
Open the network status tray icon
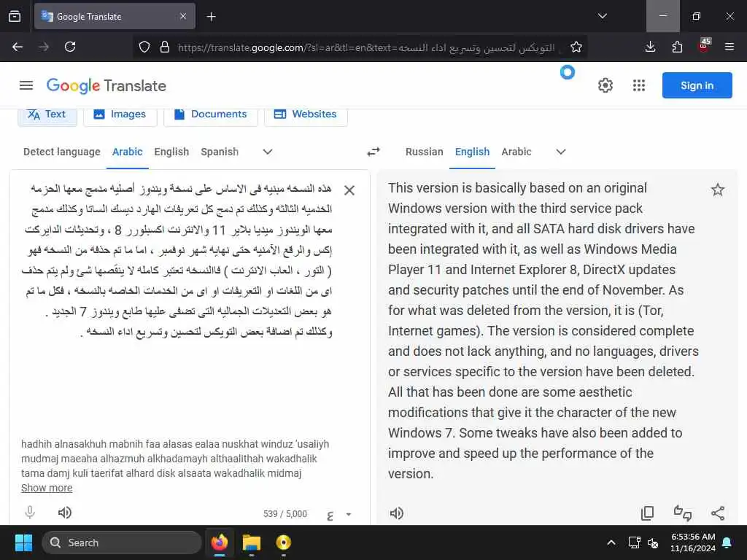pos(634,542)
